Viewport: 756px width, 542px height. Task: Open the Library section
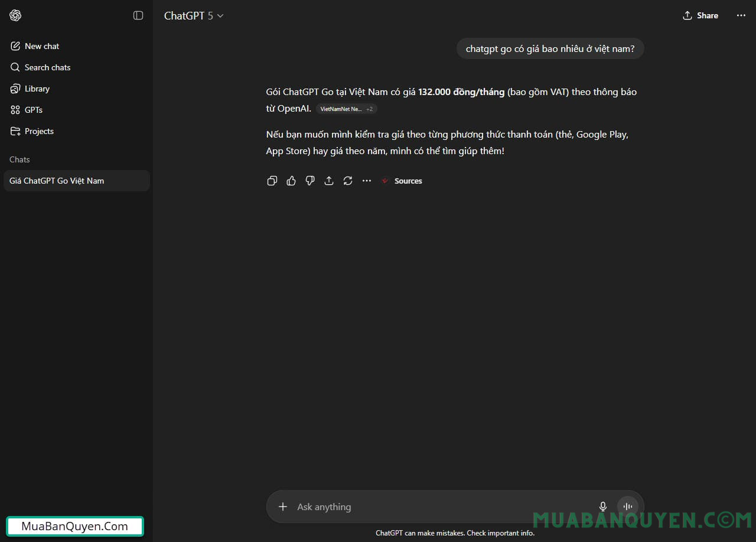coord(76,89)
